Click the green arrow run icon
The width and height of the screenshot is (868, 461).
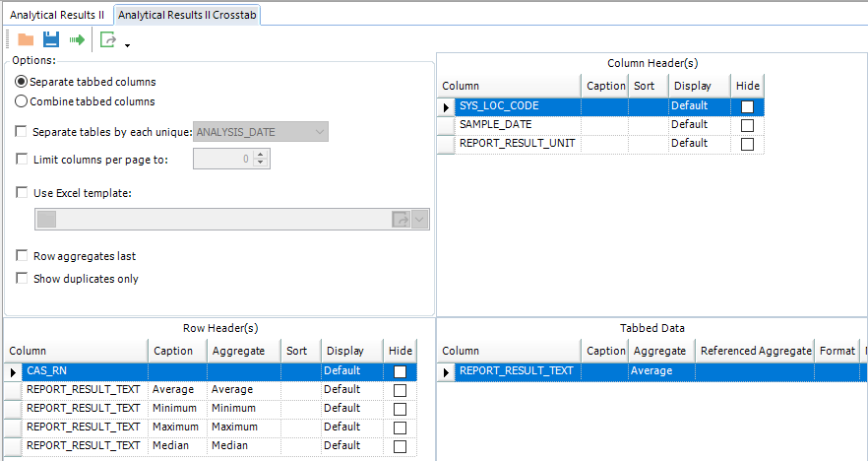coord(77,39)
